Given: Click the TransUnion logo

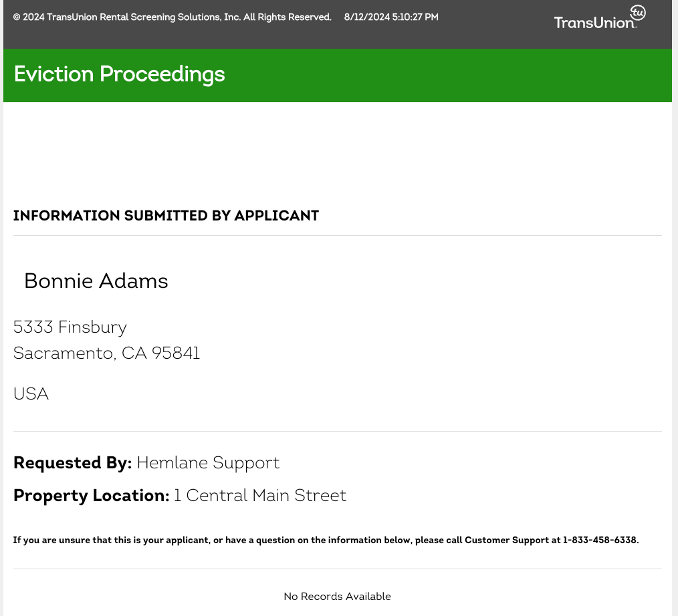Looking at the screenshot, I should point(600,18).
